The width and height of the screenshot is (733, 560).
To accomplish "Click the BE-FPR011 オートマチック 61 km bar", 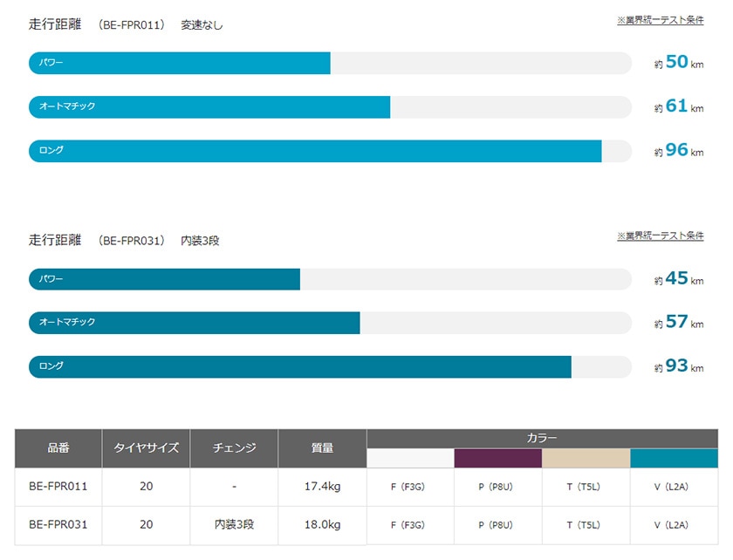I will coord(330,107).
